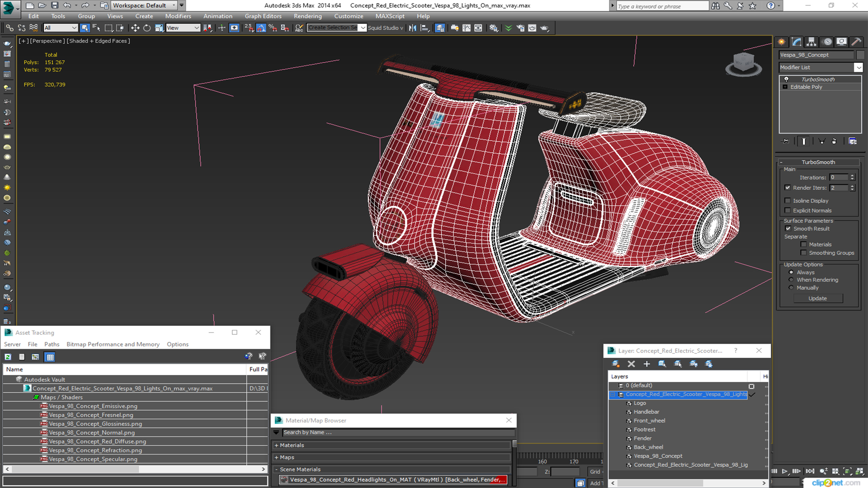This screenshot has width=868, height=488.
Task: Click the Mirror tool icon
Action: (x=412, y=28)
